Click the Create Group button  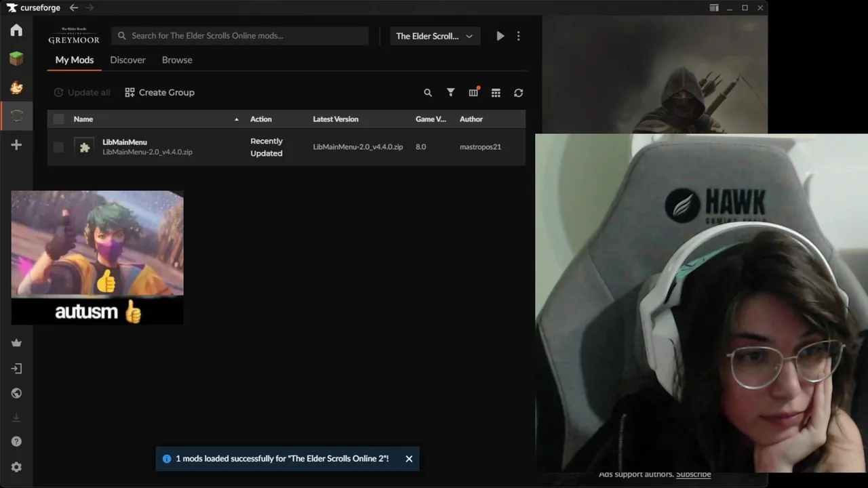(159, 93)
